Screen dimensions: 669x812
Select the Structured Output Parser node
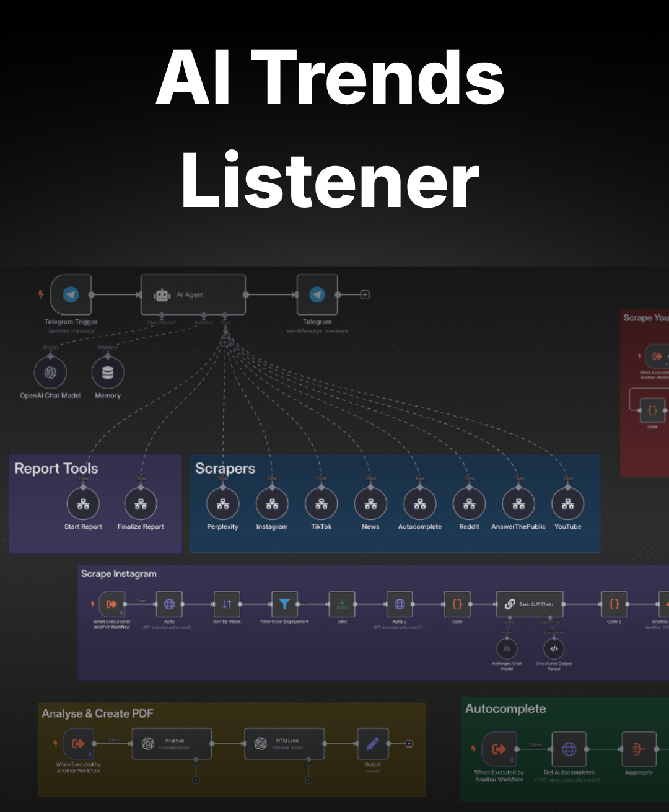[554, 649]
